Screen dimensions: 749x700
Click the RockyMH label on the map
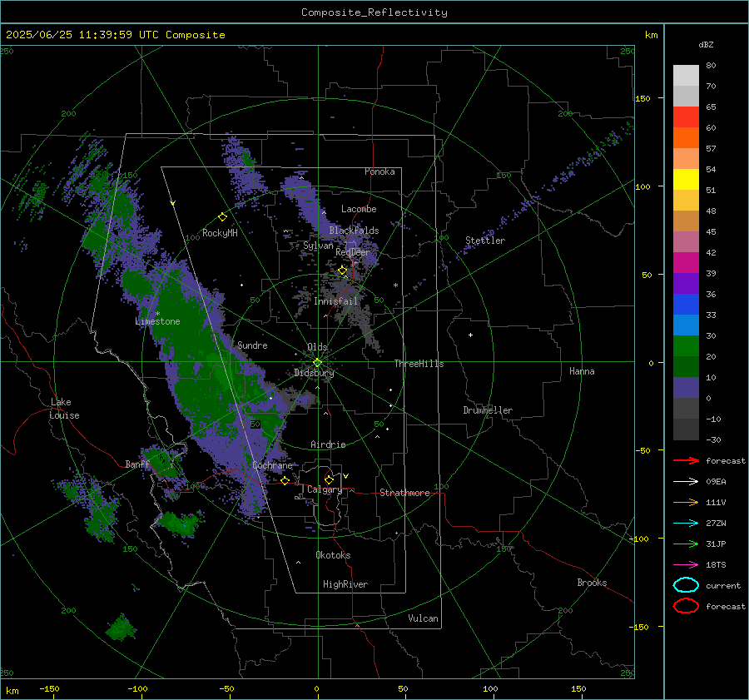tap(220, 233)
